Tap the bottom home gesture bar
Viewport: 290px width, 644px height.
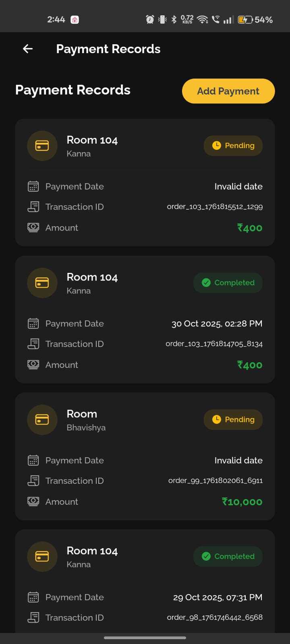[x=145, y=638]
